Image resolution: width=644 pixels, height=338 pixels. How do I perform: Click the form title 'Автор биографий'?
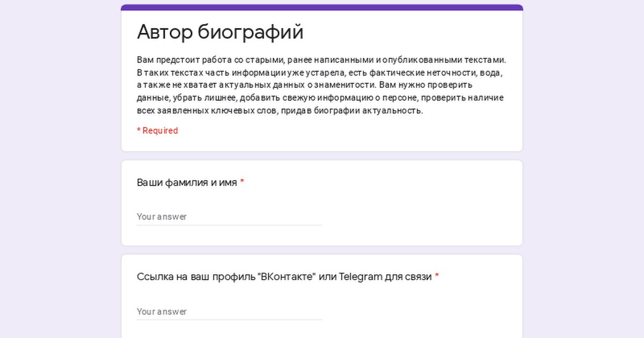220,32
